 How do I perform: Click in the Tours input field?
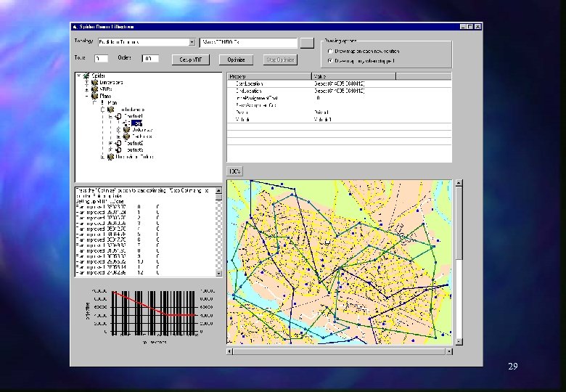pyautogui.click(x=101, y=59)
